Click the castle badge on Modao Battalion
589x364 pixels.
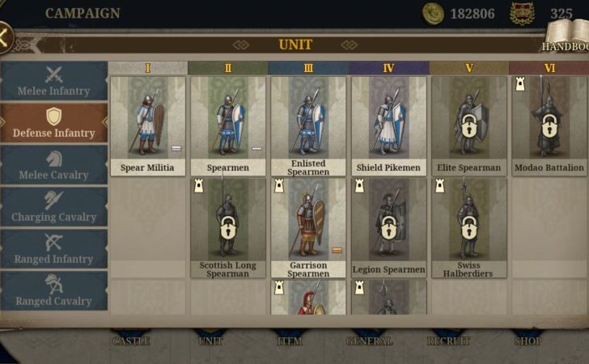click(x=520, y=84)
